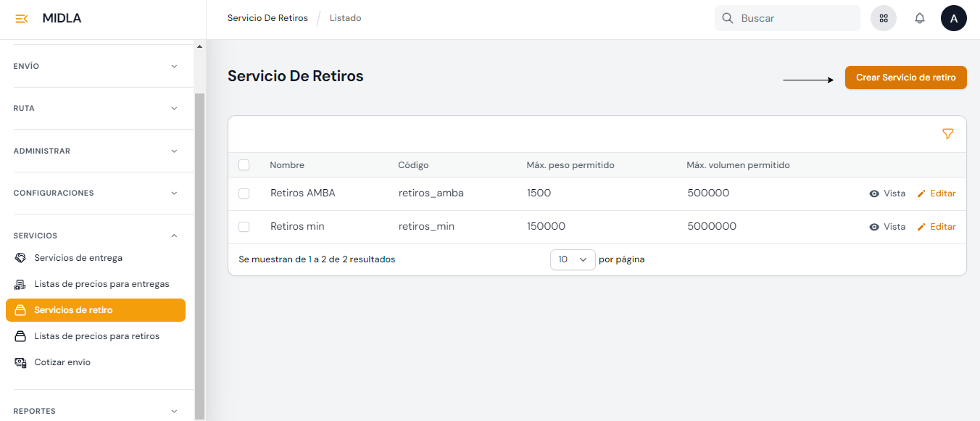This screenshot has height=421, width=980.
Task: Open the table filter funnel icon
Action: tap(947, 134)
